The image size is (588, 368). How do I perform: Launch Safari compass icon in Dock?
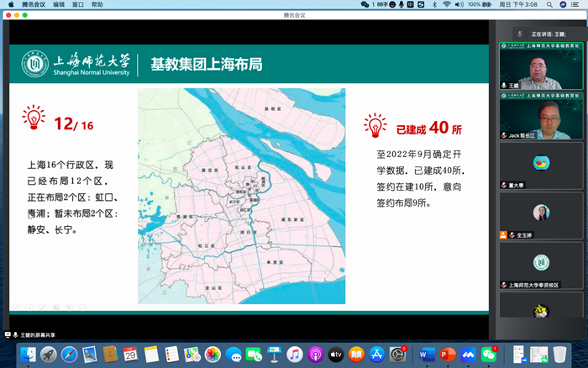70,355
